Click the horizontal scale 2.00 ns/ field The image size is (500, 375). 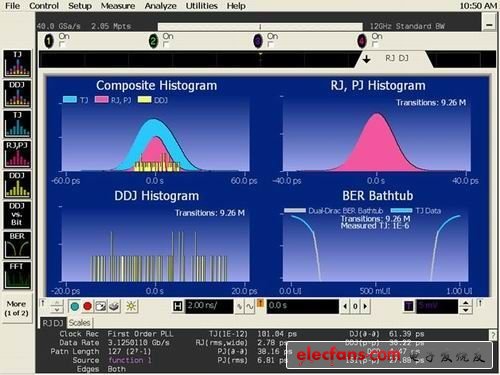[209, 306]
